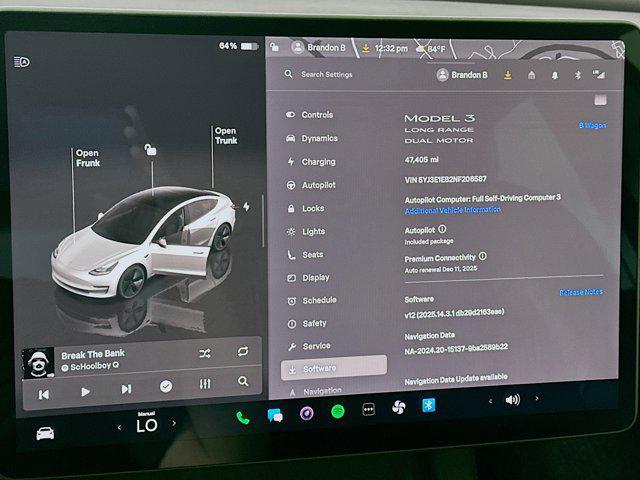Decrease volume with left chevron
The width and height of the screenshot is (640, 480).
point(490,401)
